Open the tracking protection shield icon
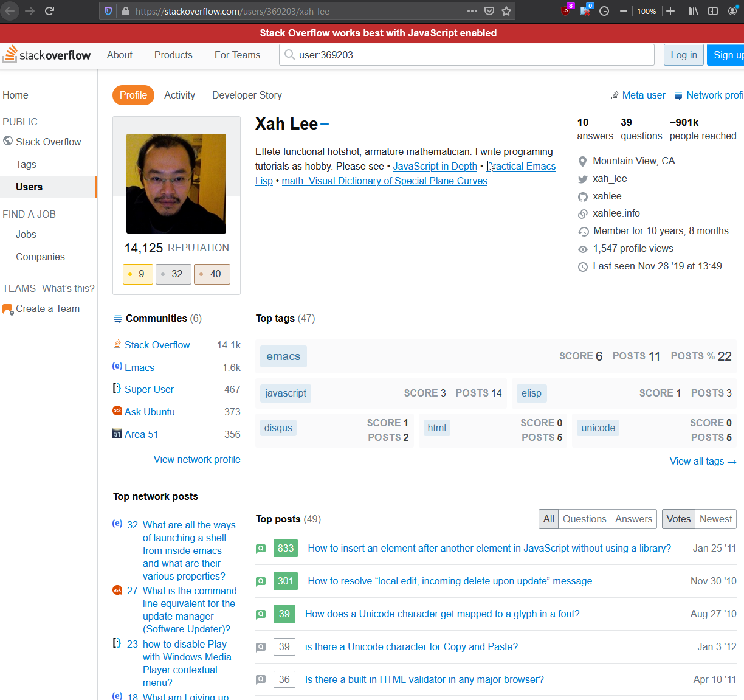Image resolution: width=744 pixels, height=700 pixels. click(x=108, y=11)
